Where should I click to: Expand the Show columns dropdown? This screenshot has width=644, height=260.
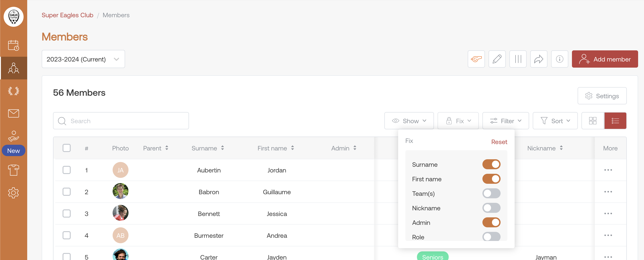point(409,121)
